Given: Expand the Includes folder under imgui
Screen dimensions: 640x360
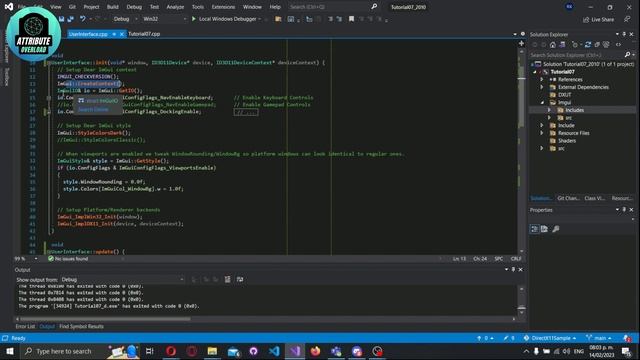Looking at the screenshot, I should tap(549, 110).
